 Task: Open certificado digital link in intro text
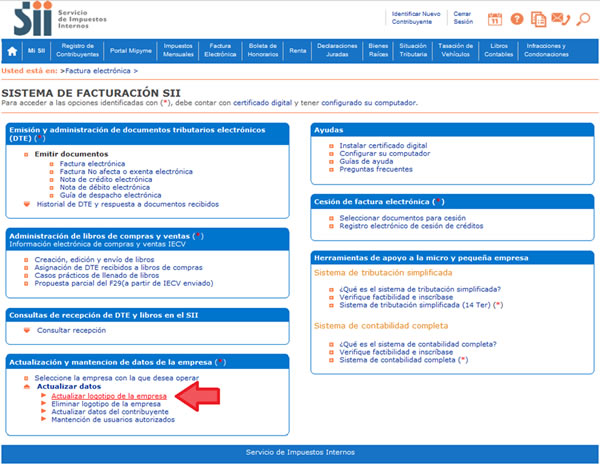[x=262, y=103]
